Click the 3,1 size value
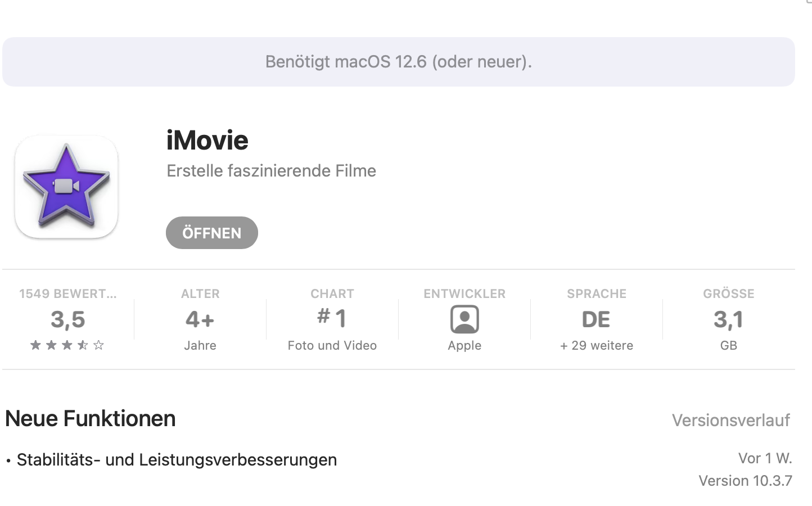 coord(728,319)
